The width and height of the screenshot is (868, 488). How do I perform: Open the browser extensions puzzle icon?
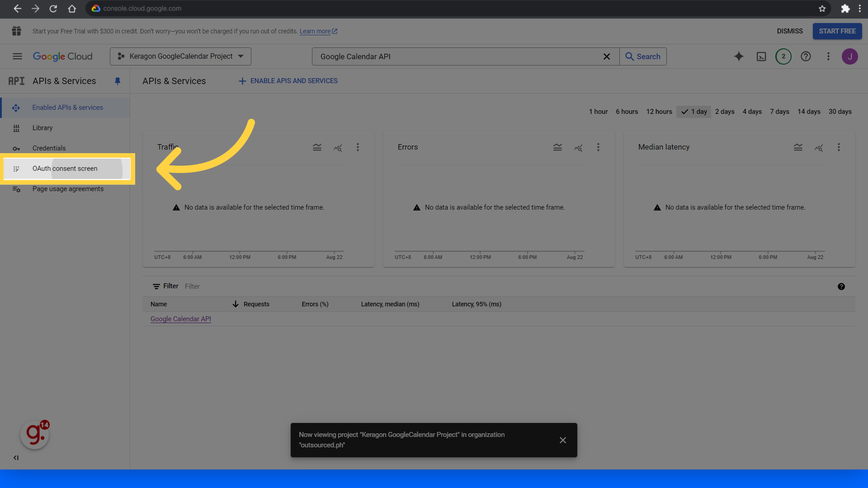[x=845, y=9]
